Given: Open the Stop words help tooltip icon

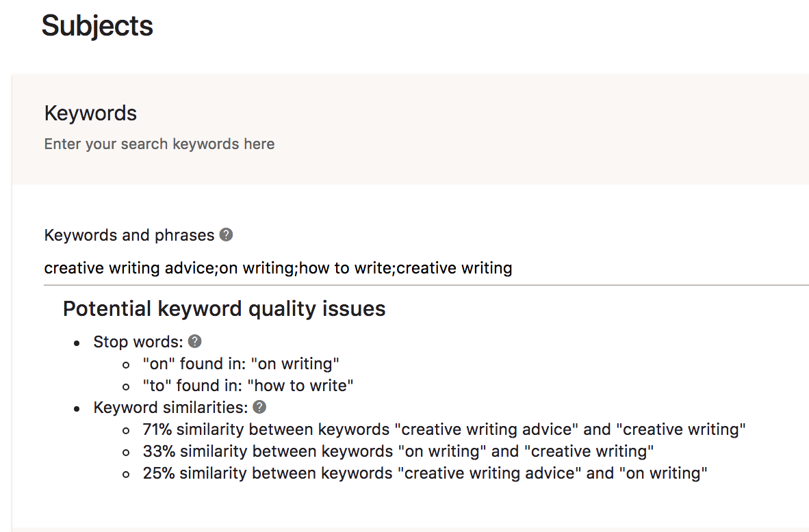Looking at the screenshot, I should (x=195, y=341).
